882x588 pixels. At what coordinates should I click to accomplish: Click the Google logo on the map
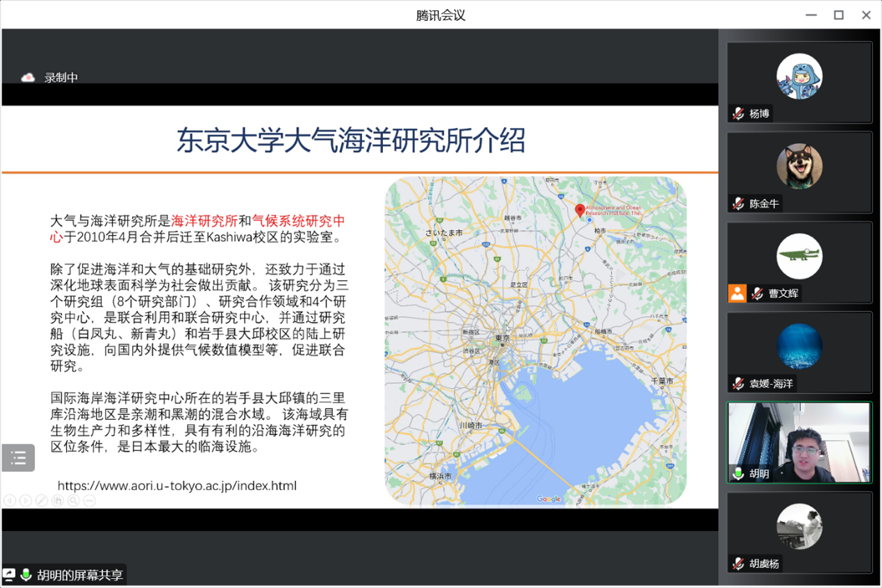pos(548,499)
